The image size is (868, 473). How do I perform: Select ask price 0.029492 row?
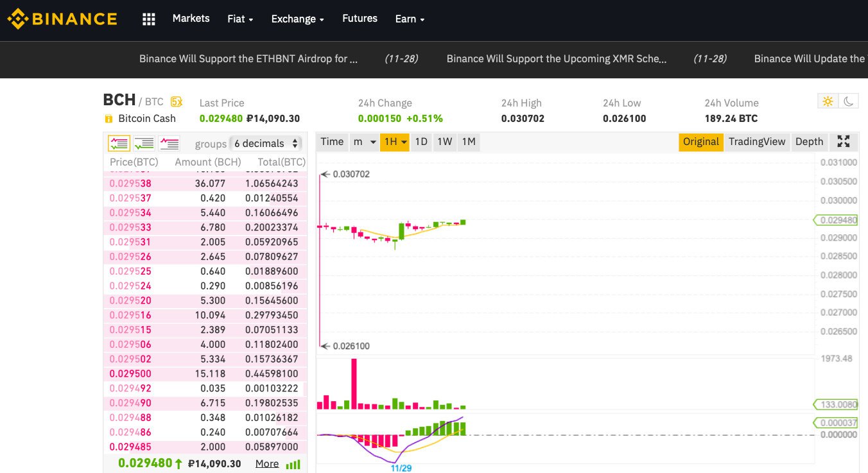(205, 388)
